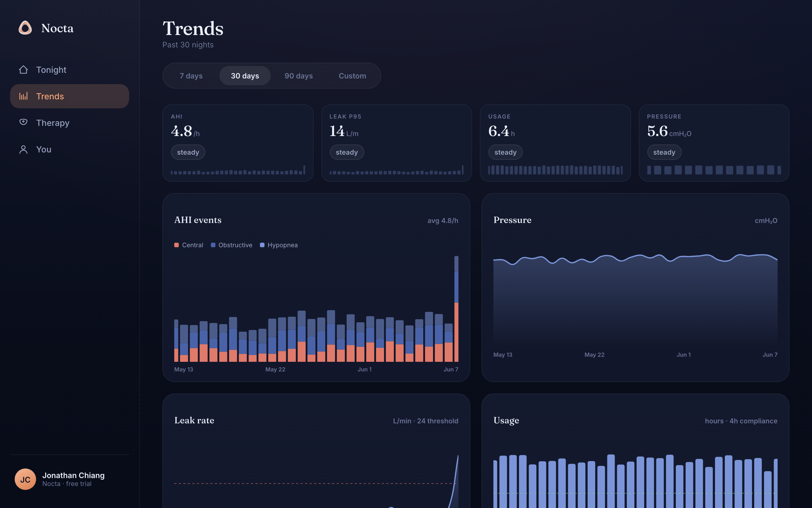
Task: Open the AHI summary card value 4.8
Action: [x=182, y=131]
